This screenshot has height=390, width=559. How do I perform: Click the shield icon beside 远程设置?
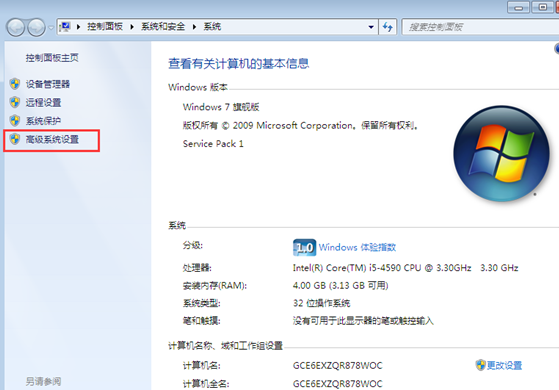tap(15, 102)
